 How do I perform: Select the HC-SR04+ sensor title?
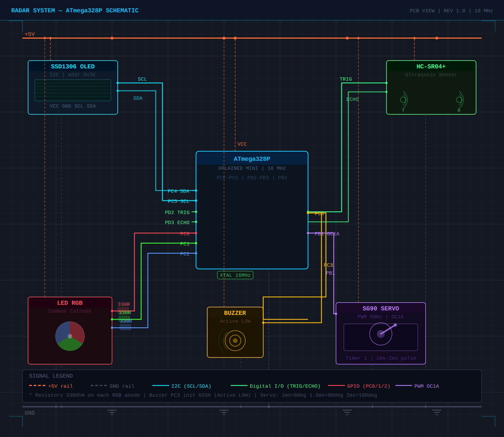(x=431, y=66)
